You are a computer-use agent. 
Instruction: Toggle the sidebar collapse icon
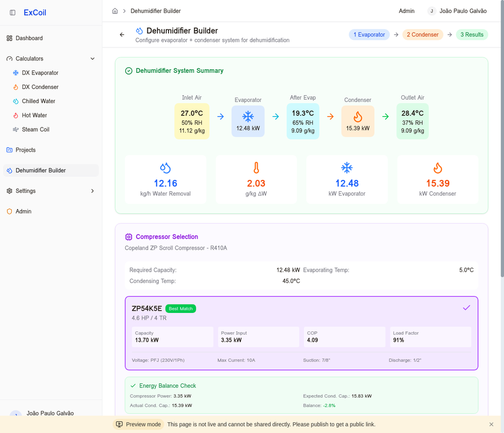[x=13, y=12]
